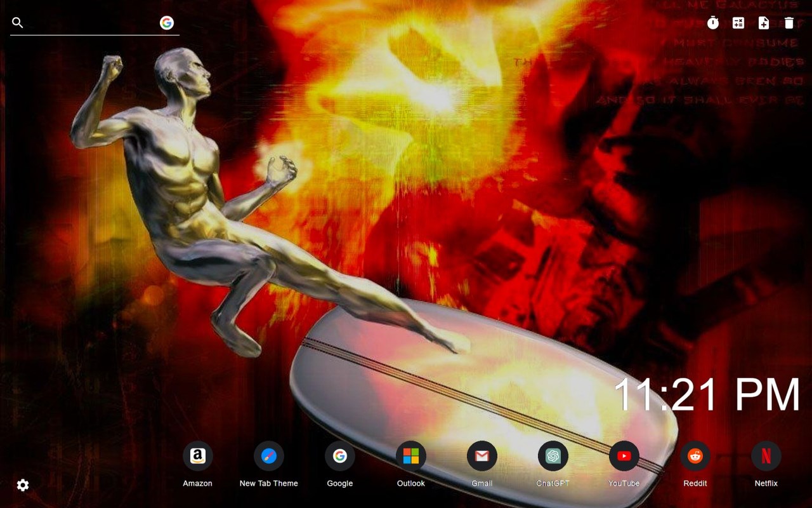Open the settings gear
This screenshot has height=508, width=812.
pyautogui.click(x=23, y=485)
